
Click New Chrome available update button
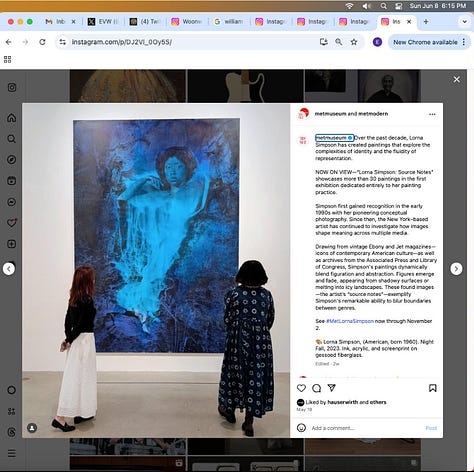pos(425,42)
